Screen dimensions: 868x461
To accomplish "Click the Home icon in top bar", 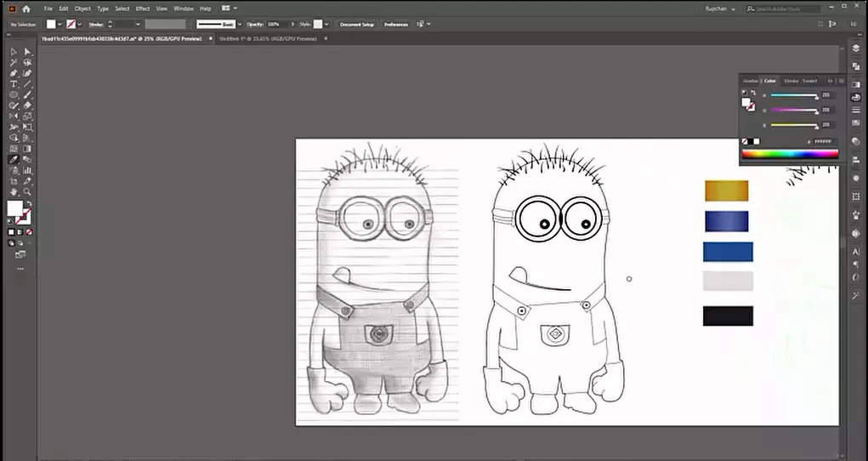I will pos(26,9).
